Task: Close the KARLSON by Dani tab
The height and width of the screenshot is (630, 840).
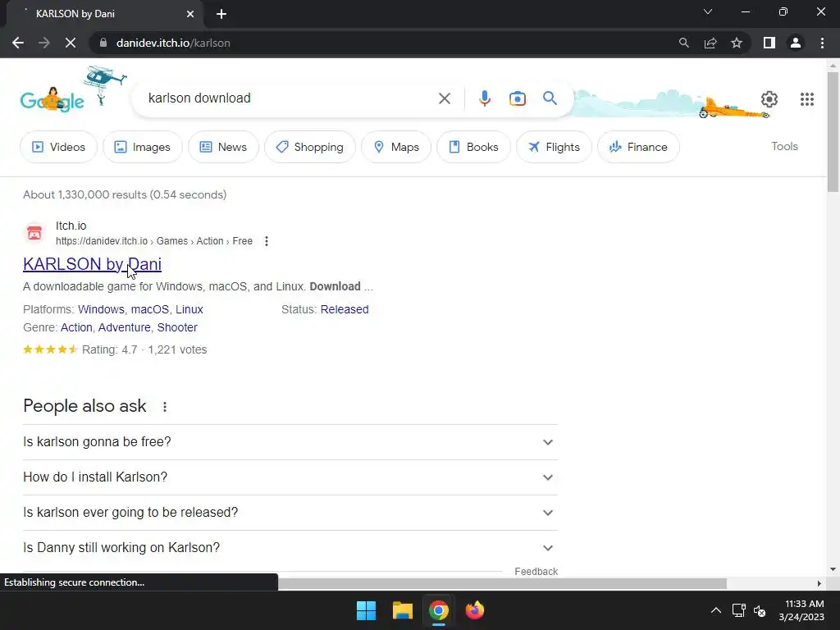Action: click(190, 14)
